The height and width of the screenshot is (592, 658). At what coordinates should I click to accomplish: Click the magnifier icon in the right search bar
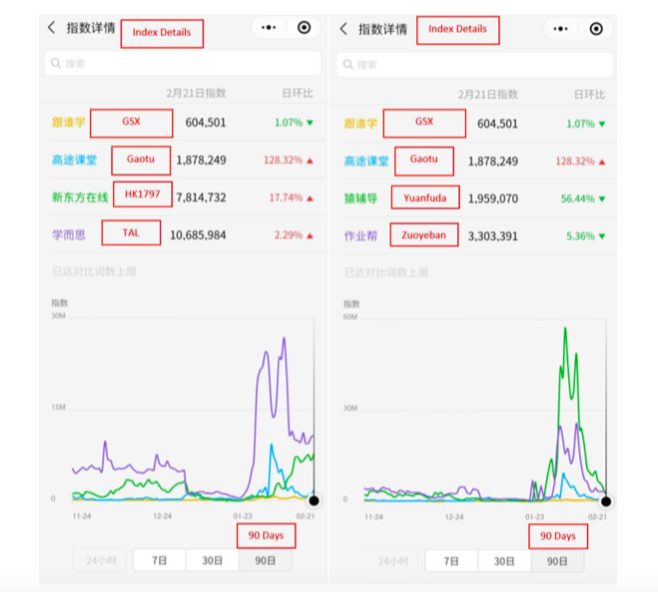pyautogui.click(x=348, y=64)
